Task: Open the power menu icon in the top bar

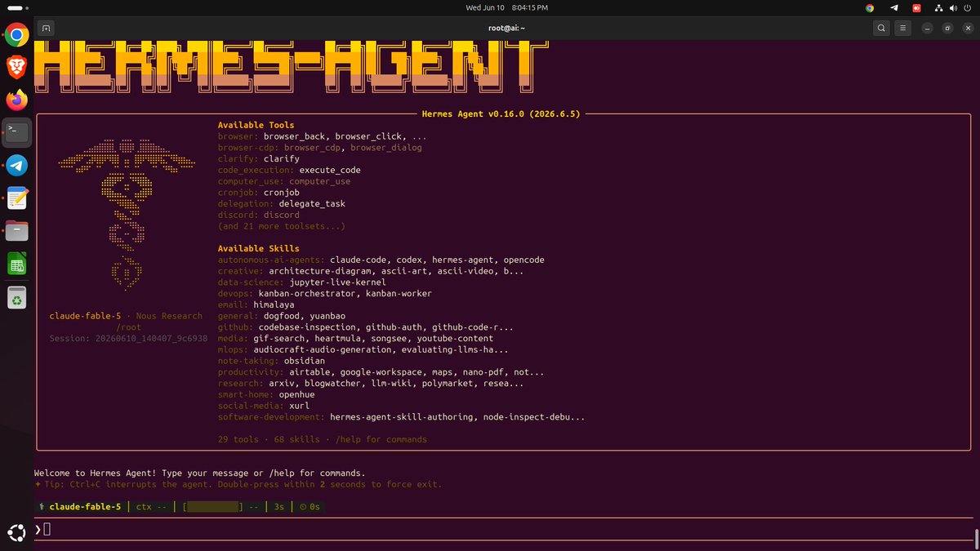Action: click(x=966, y=7)
